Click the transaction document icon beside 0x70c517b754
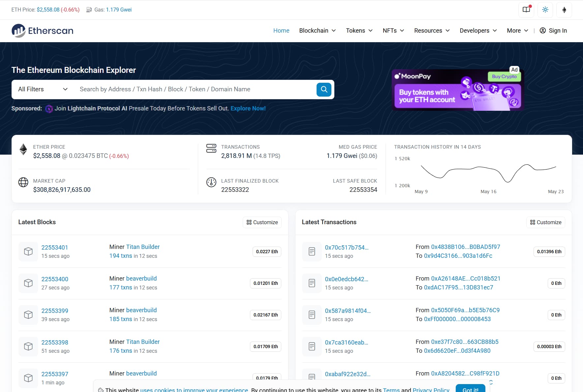The width and height of the screenshot is (583, 392). click(311, 251)
